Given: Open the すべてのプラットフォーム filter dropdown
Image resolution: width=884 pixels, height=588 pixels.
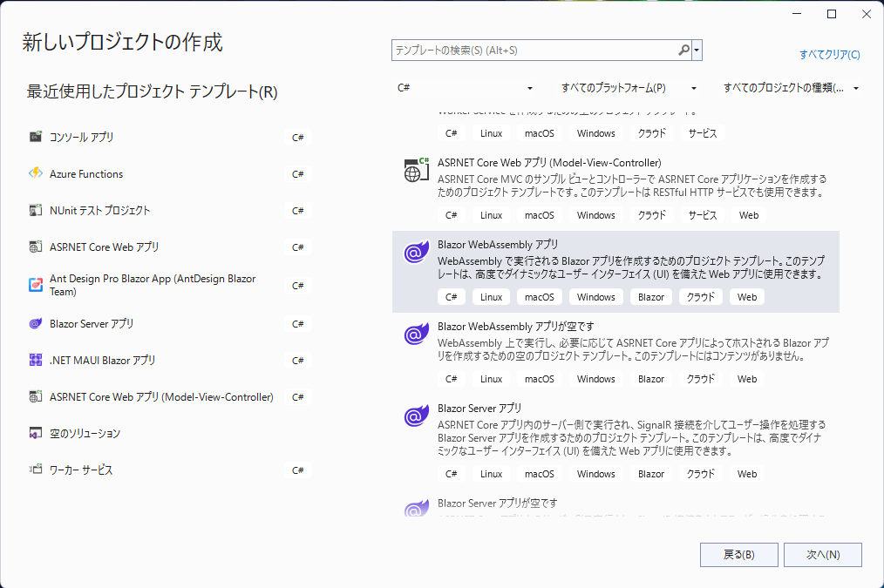Looking at the screenshot, I should tap(629, 88).
